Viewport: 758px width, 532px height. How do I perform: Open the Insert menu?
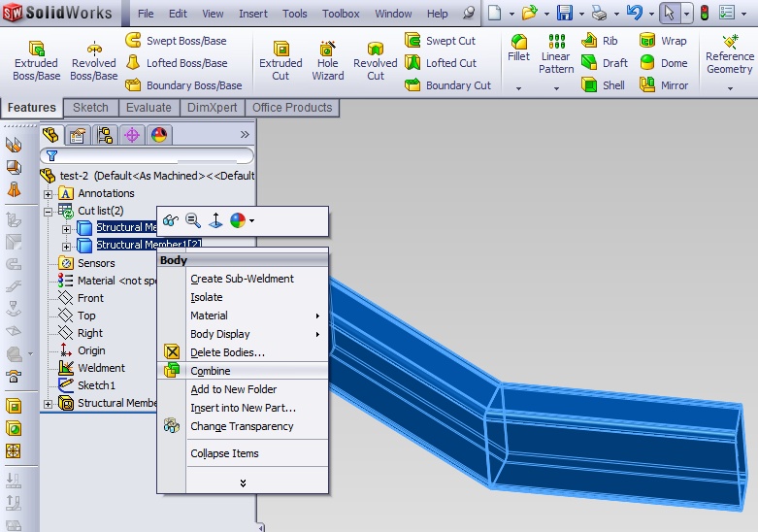253,14
